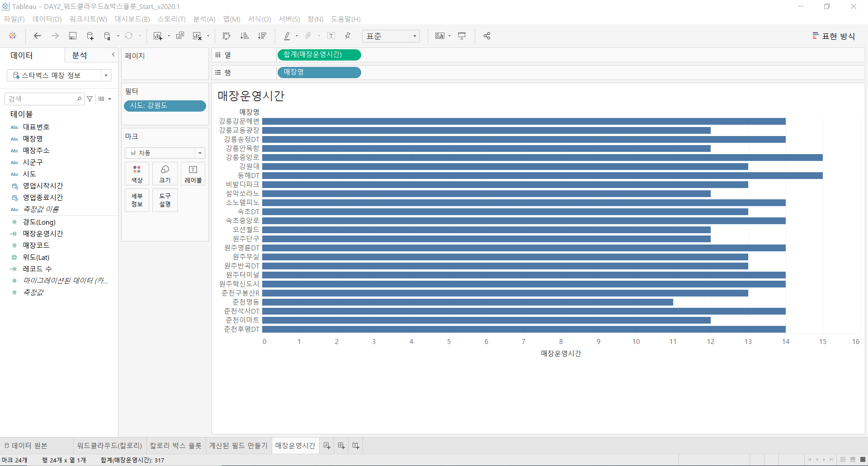Click the refresh data icon

[x=129, y=36]
